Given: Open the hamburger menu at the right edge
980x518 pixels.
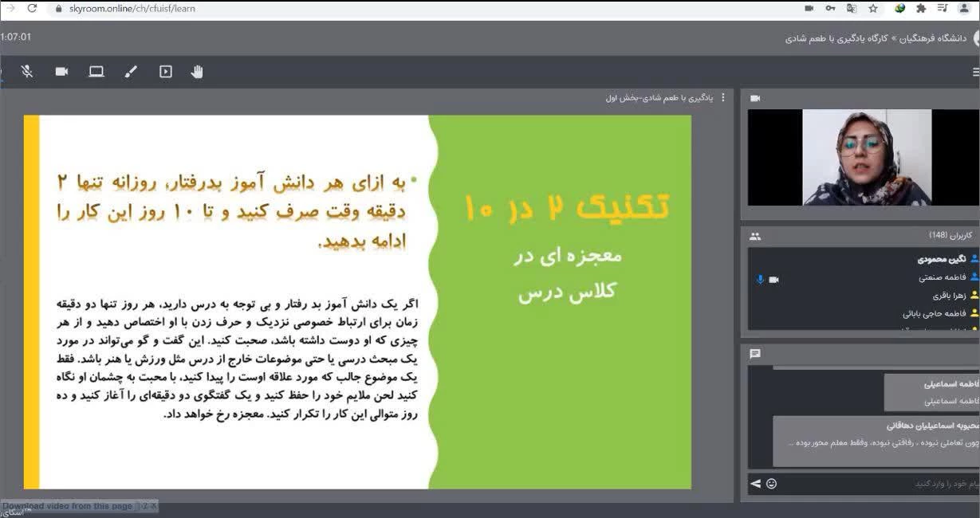Looking at the screenshot, I should tap(975, 72).
